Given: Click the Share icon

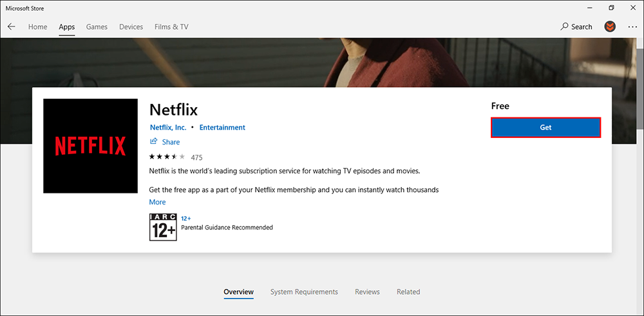Looking at the screenshot, I should [x=154, y=141].
